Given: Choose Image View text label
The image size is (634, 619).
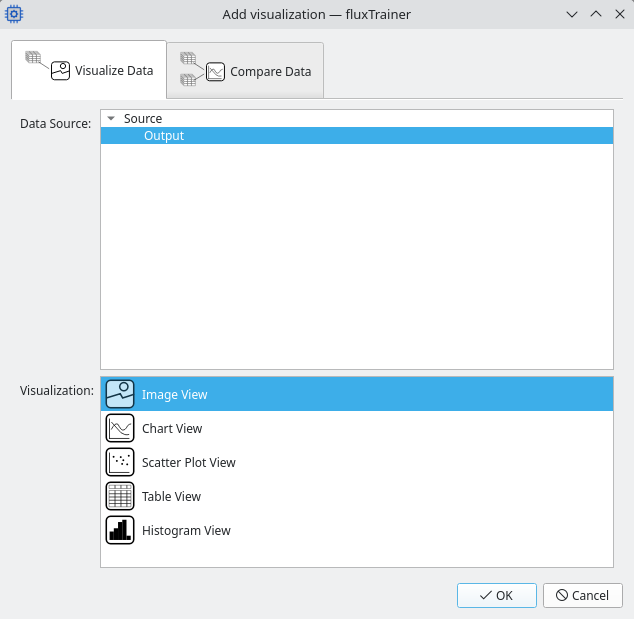Looking at the screenshot, I should tap(174, 394).
